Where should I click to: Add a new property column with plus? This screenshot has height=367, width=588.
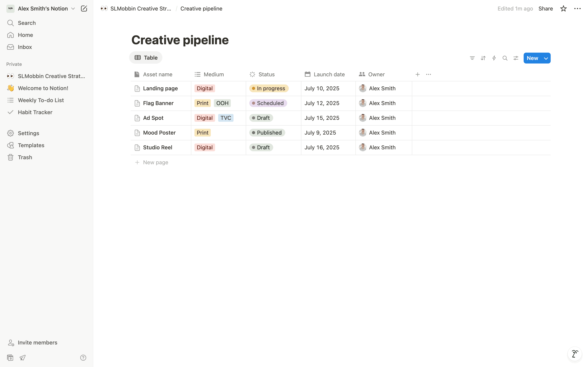[x=417, y=75]
